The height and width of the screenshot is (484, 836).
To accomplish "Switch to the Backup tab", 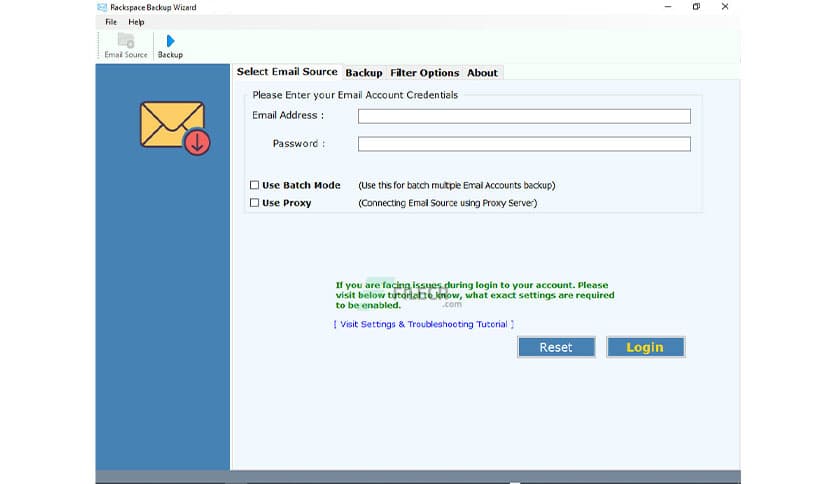I will click(364, 73).
